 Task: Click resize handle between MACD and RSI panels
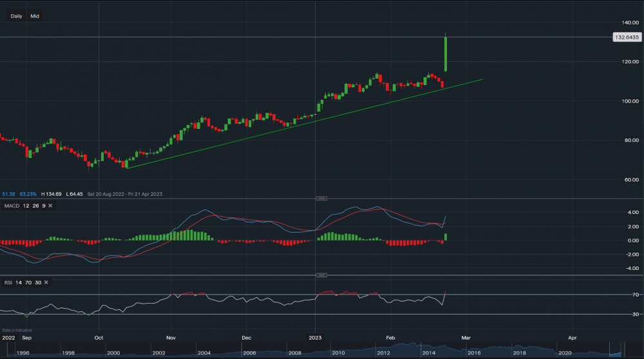coord(322,275)
